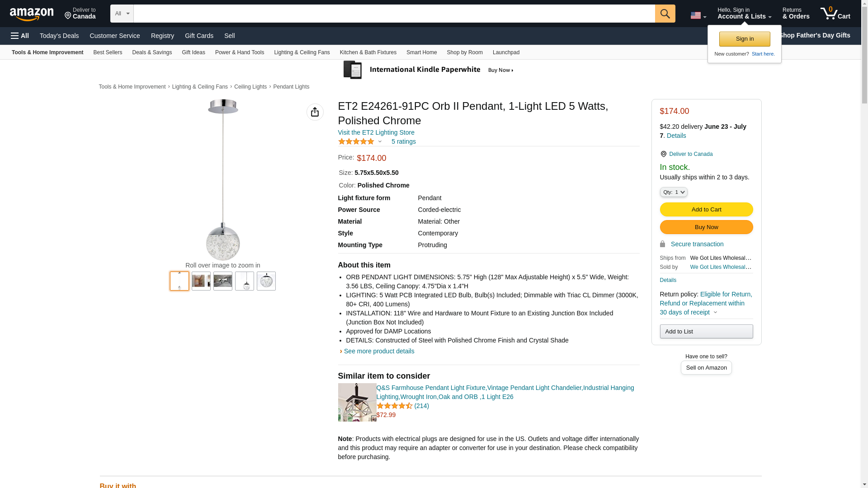Open the shopping cart icon
868x488 pixels.
tap(835, 14)
